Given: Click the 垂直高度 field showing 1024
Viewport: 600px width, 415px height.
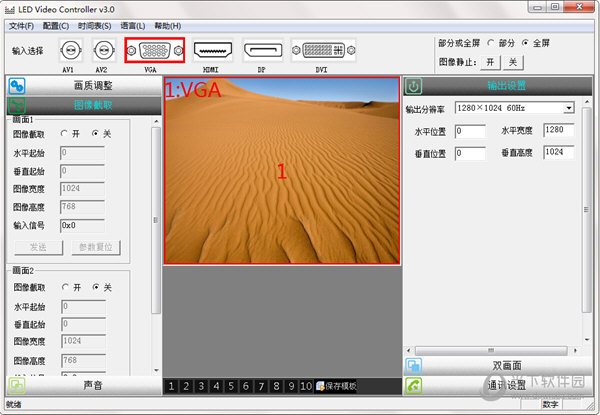Looking at the screenshot, I should point(559,152).
